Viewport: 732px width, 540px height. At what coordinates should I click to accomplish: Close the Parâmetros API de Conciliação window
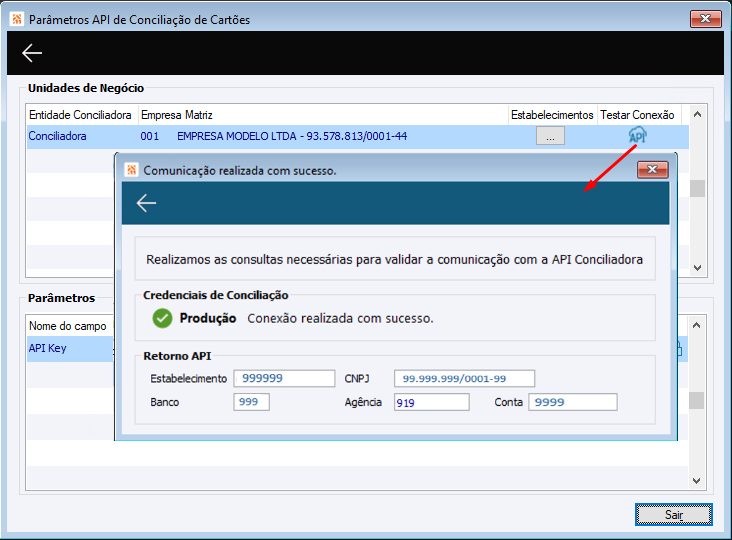(x=705, y=19)
